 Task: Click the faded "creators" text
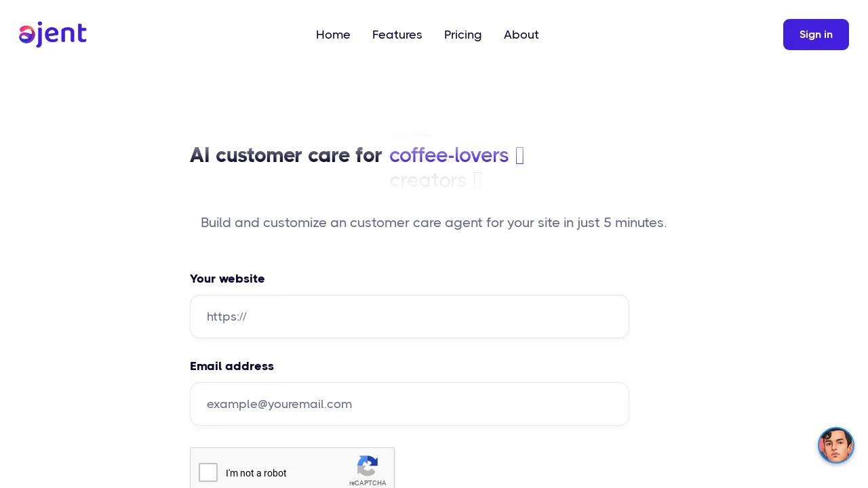click(428, 180)
